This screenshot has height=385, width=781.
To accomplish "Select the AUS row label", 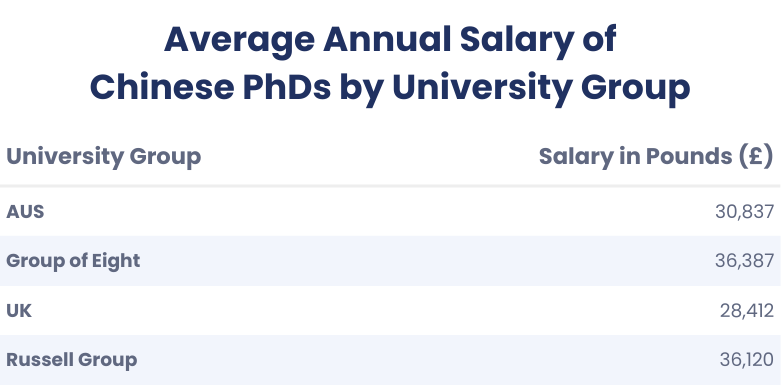I will coord(25,212).
